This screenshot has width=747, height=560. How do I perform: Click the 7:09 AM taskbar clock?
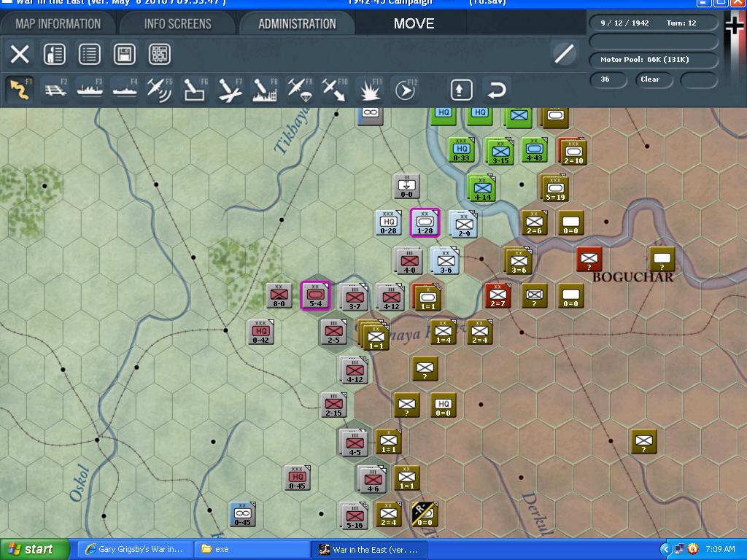[720, 550]
